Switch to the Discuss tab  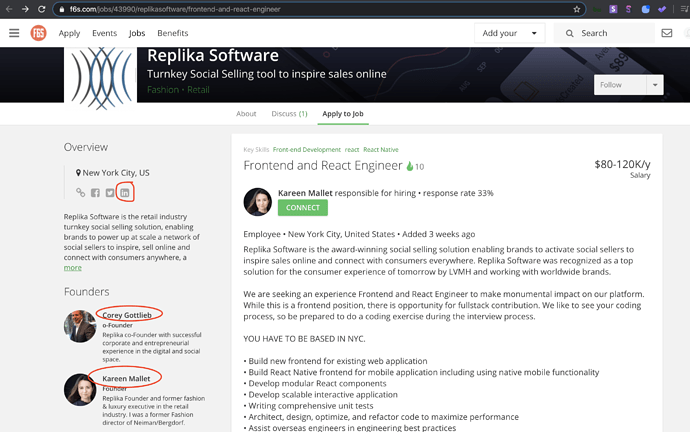click(x=289, y=114)
